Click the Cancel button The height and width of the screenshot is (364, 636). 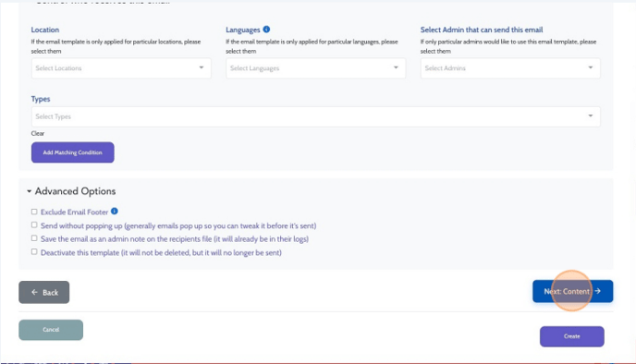click(x=51, y=330)
